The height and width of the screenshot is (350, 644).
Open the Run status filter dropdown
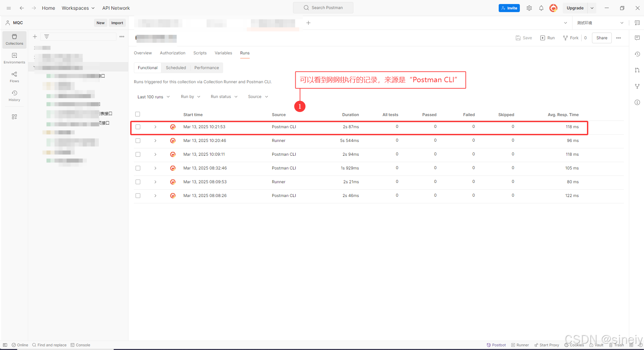pyautogui.click(x=224, y=97)
